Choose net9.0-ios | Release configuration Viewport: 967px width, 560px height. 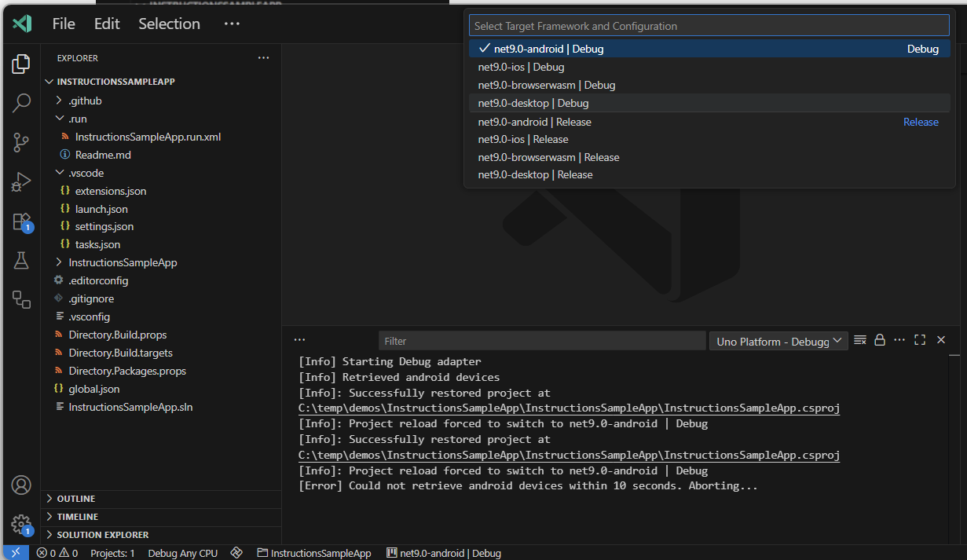tap(709, 139)
